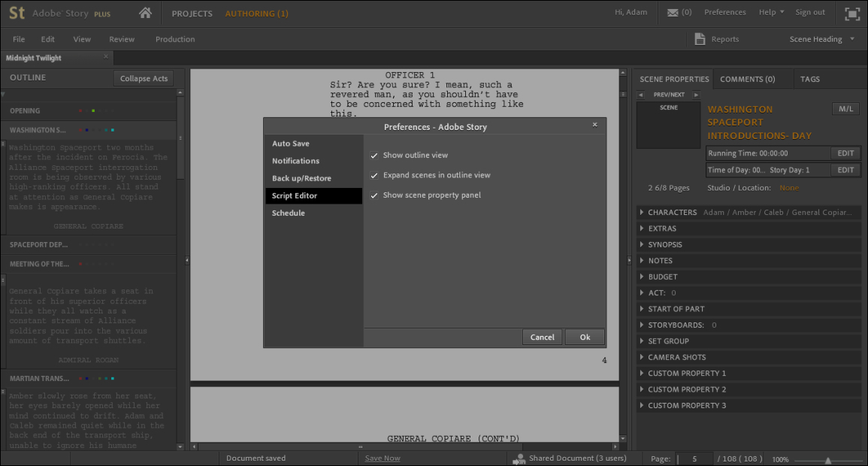Click EDIT beside Time of Day

(845, 170)
